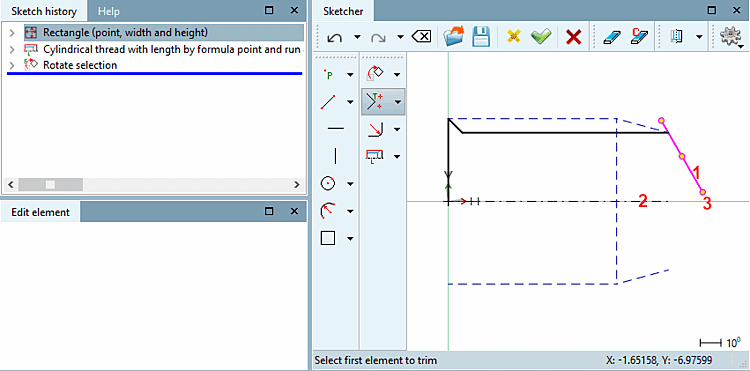Select the eraser with red C icon

point(639,37)
